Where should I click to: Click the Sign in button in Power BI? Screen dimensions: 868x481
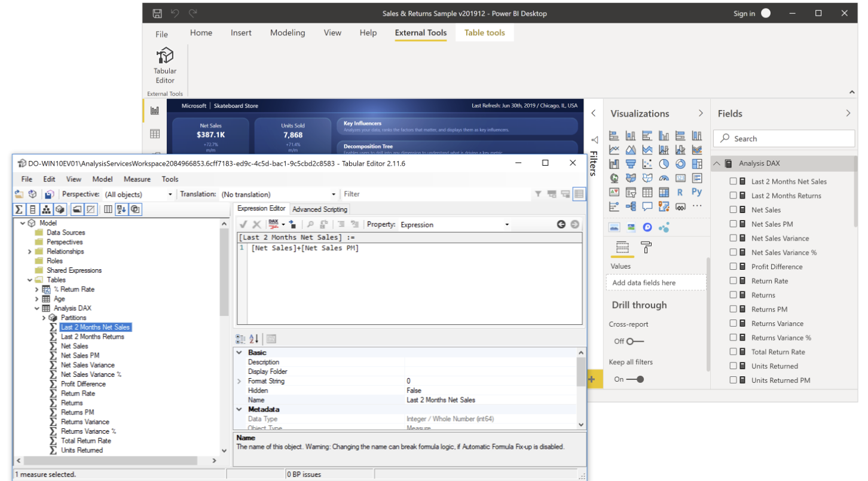[745, 13]
